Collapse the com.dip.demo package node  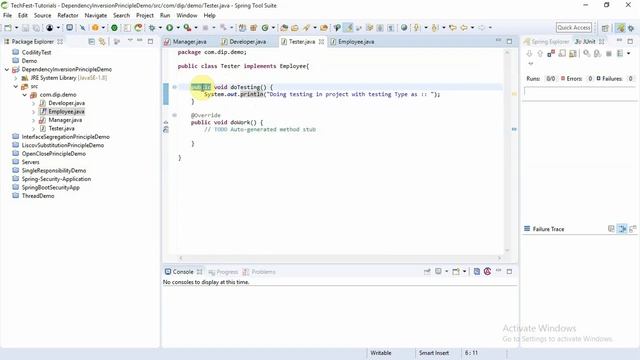point(24,95)
